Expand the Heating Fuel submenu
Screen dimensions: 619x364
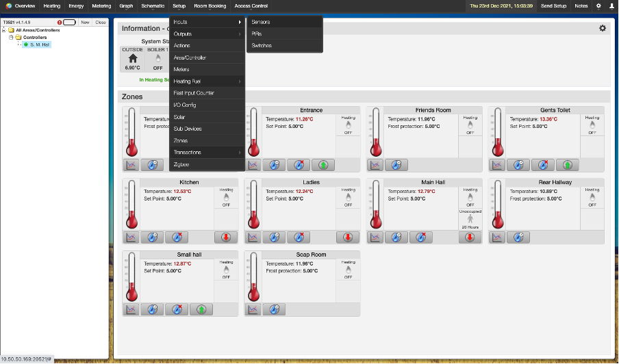pyautogui.click(x=207, y=81)
